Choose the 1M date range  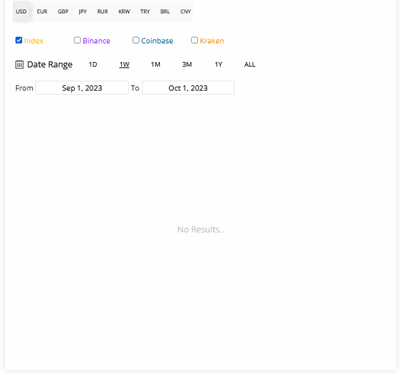coord(156,64)
